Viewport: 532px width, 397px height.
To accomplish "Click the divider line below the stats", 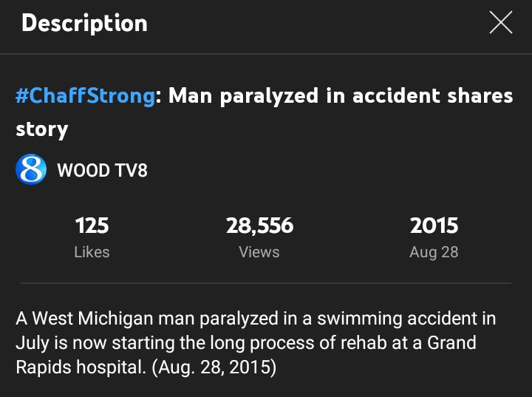I will tap(266, 282).
